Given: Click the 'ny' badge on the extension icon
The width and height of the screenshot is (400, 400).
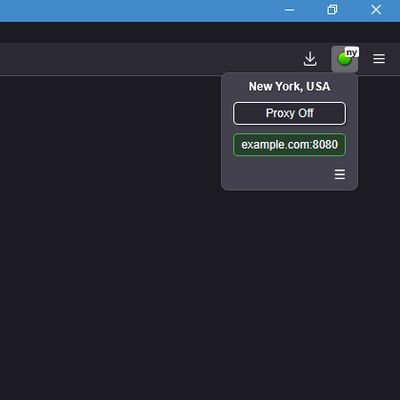Looking at the screenshot, I should point(352,52).
